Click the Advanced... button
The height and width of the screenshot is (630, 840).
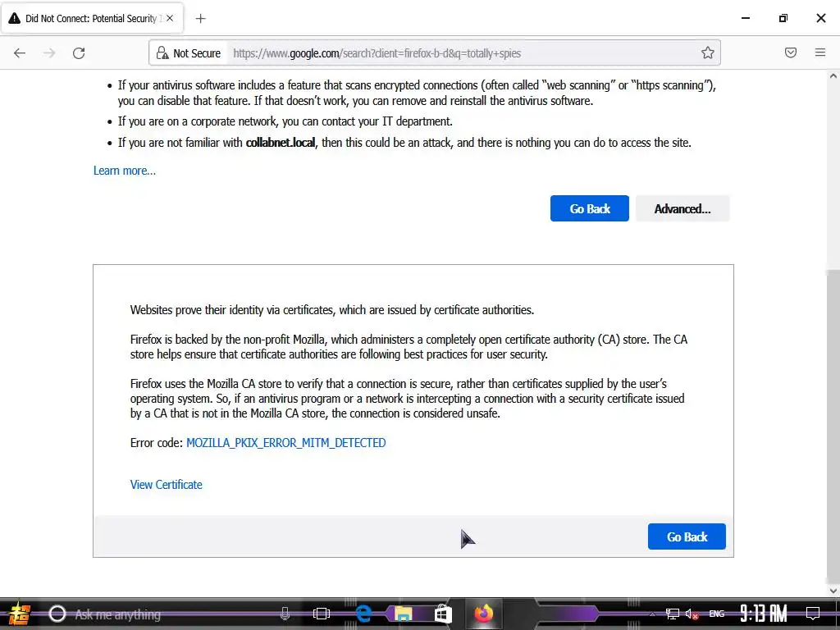682,208
